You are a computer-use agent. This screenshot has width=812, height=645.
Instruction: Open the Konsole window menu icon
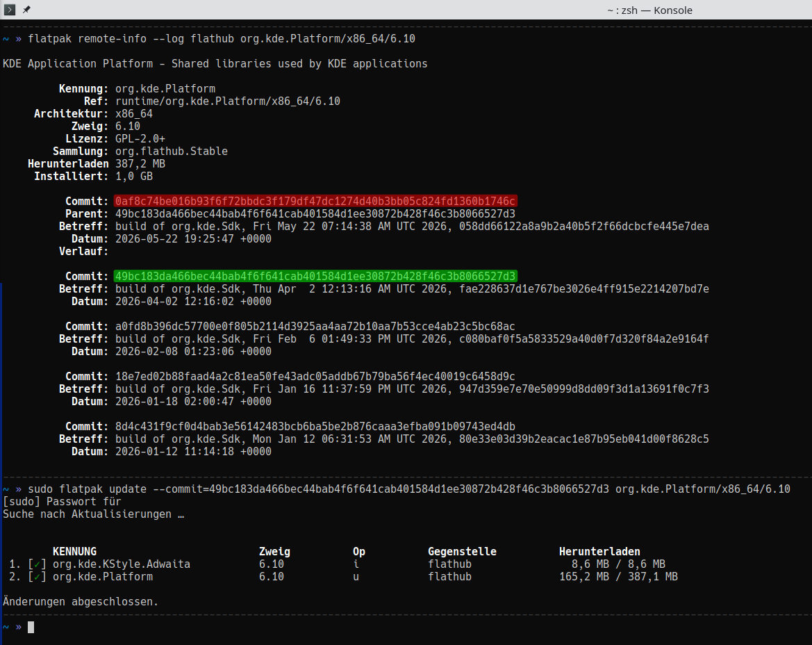click(x=10, y=9)
